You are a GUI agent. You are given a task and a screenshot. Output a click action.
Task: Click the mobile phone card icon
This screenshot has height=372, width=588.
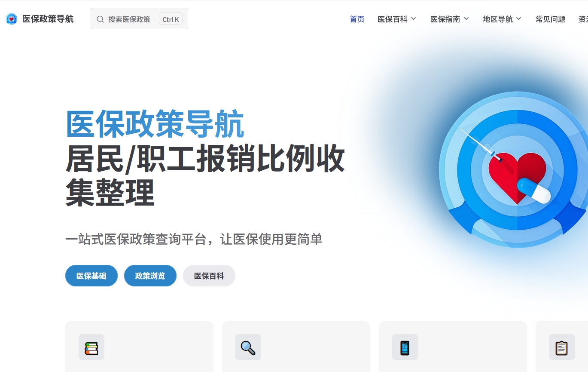tap(405, 347)
